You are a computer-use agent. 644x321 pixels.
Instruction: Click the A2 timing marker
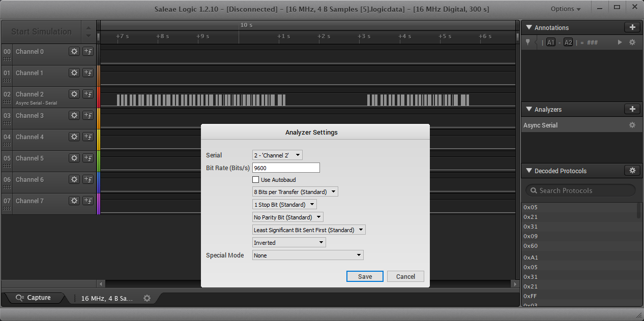(568, 43)
